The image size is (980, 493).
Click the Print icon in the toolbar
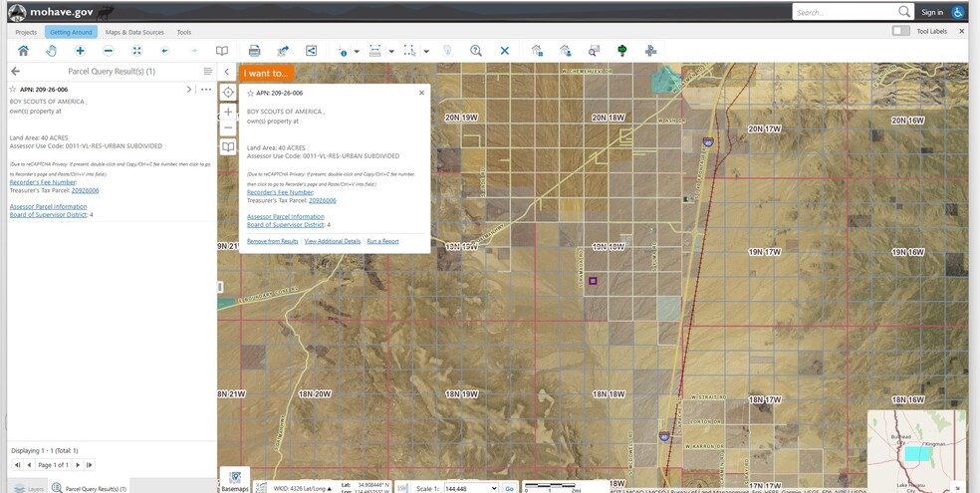point(254,51)
